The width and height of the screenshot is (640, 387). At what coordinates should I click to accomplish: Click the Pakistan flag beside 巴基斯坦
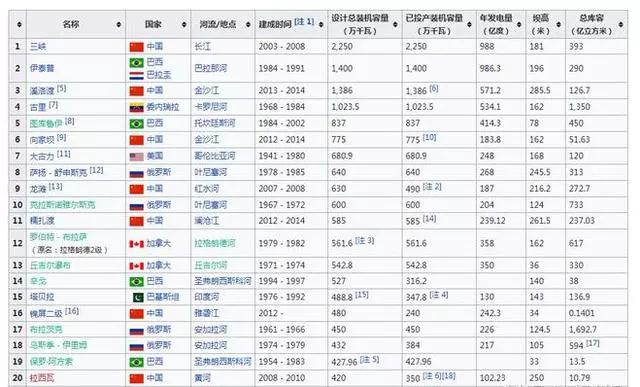click(138, 297)
